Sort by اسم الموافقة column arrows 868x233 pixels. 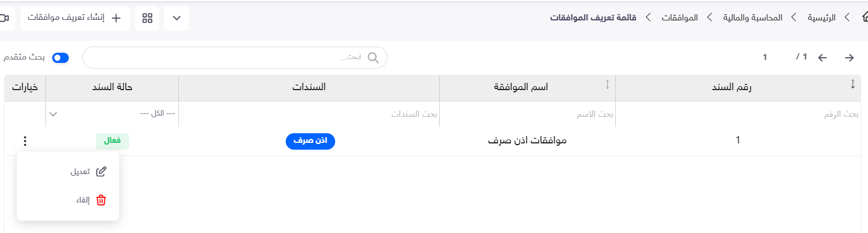click(607, 84)
